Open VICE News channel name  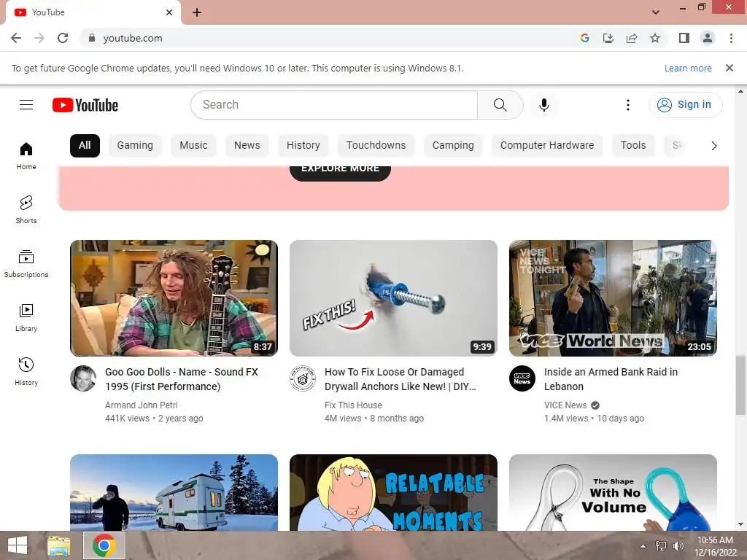pyautogui.click(x=565, y=405)
